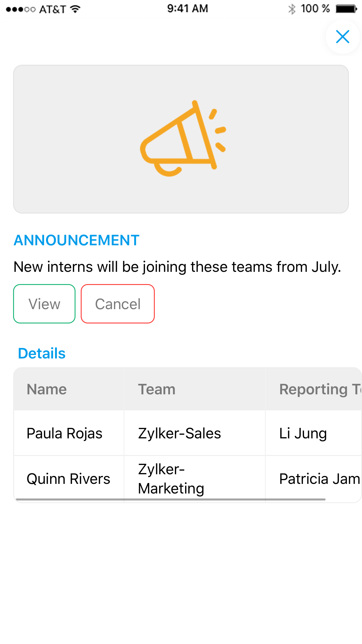Tap the Quinn Rivers name cell
Screen dimensions: 362x644
(68, 479)
